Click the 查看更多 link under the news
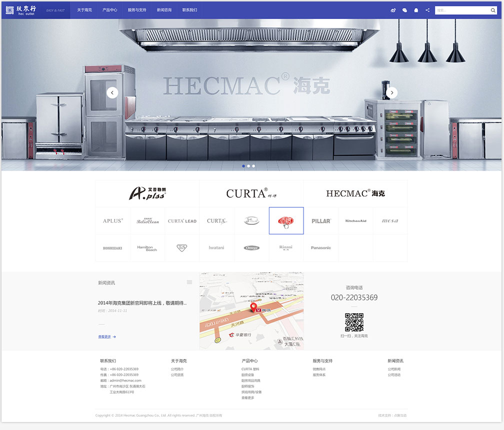 [107, 337]
